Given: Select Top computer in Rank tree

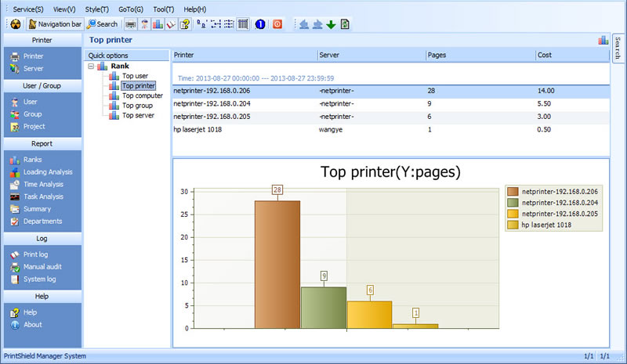Looking at the screenshot, I should tap(143, 96).
